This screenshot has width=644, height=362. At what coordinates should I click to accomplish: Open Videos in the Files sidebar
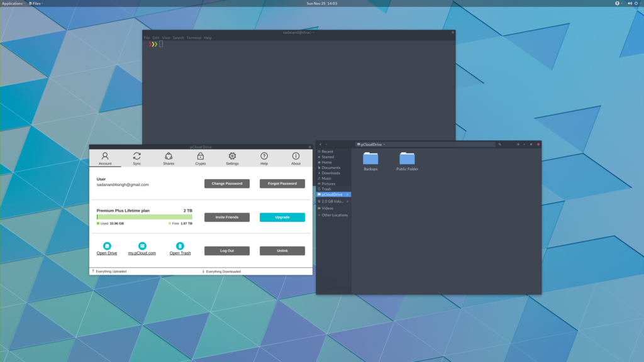point(333,208)
